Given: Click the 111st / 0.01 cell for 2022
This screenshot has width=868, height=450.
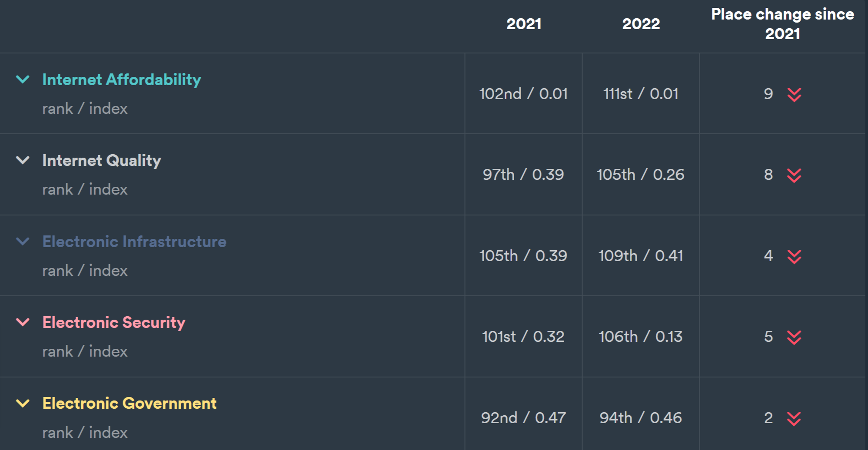Looking at the screenshot, I should pos(641,94).
